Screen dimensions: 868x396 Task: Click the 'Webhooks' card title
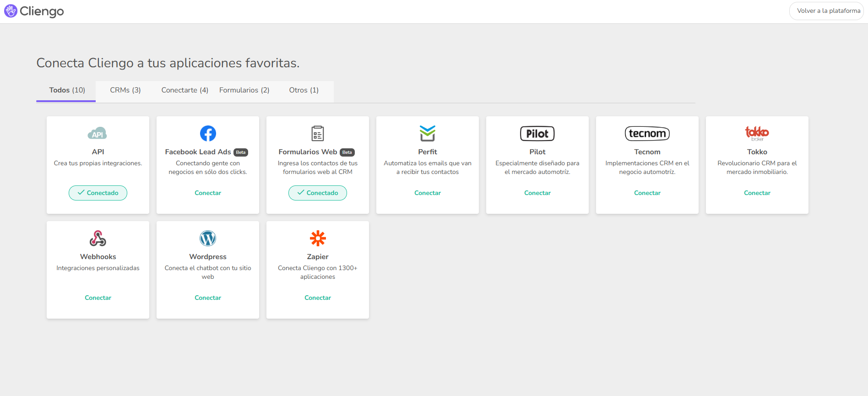coord(98,257)
